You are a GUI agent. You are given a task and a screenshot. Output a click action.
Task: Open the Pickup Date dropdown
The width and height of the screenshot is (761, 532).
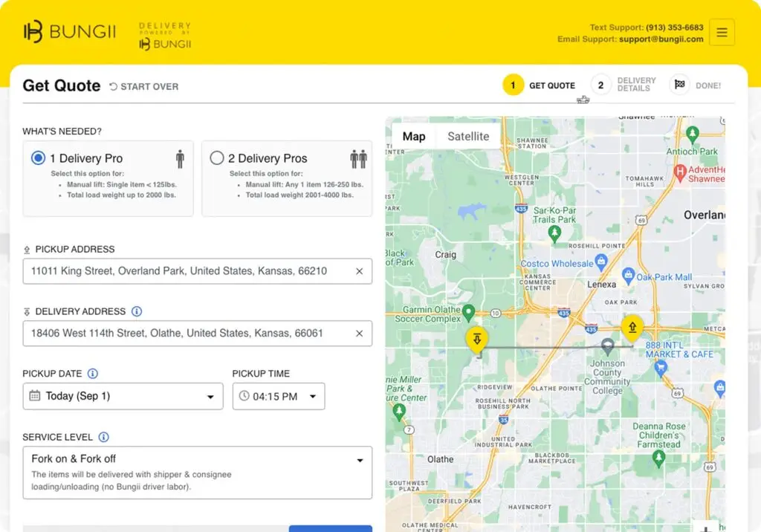tap(123, 396)
